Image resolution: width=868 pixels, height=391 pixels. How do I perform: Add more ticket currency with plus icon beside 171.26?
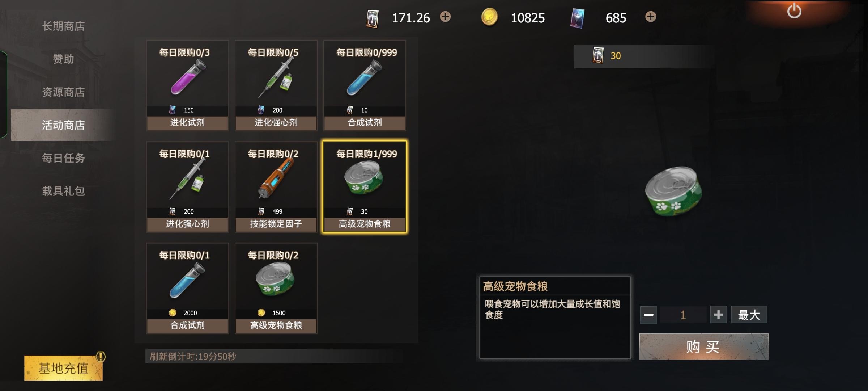(x=445, y=17)
